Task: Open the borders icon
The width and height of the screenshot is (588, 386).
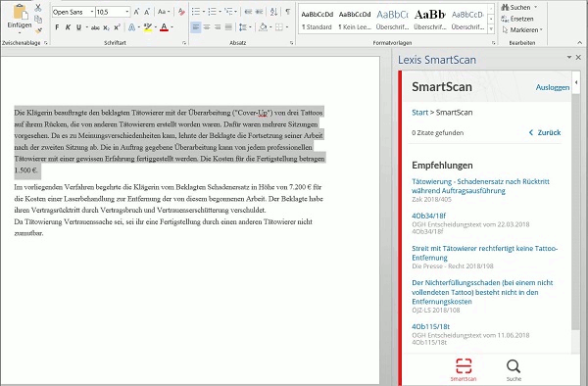Action: pos(279,27)
